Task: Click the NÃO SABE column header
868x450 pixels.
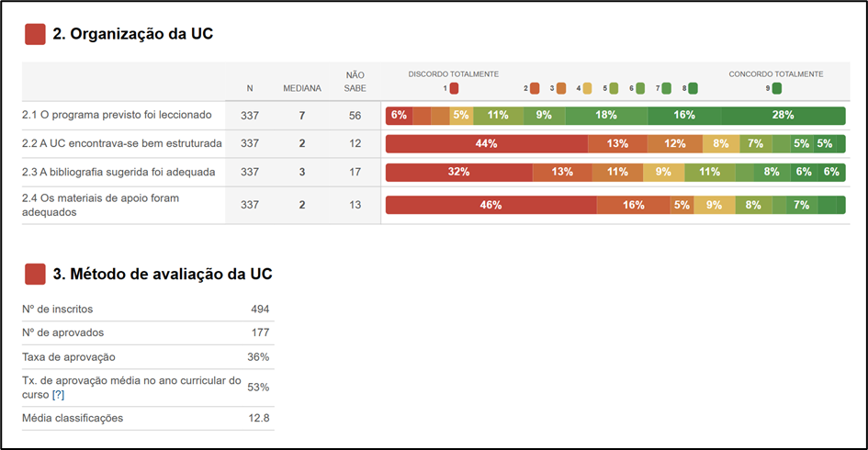Action: pos(355,82)
